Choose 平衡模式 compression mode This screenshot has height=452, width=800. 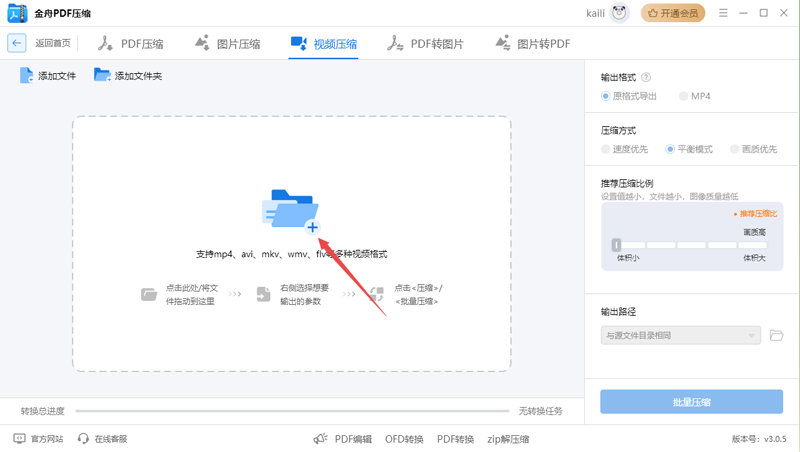[689, 149]
